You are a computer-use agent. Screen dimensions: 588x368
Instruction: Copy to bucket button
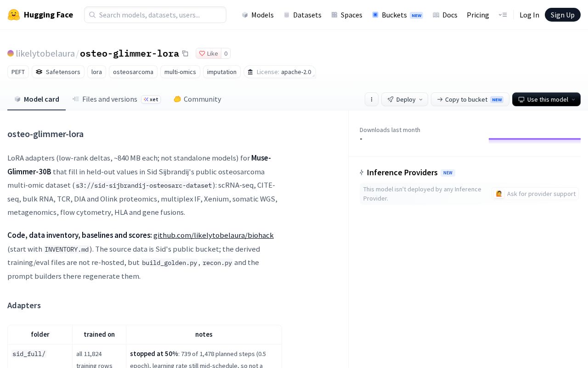[470, 99]
